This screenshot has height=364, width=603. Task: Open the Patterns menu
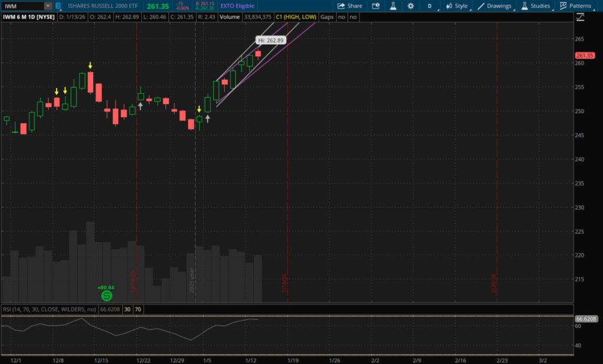pyautogui.click(x=575, y=6)
